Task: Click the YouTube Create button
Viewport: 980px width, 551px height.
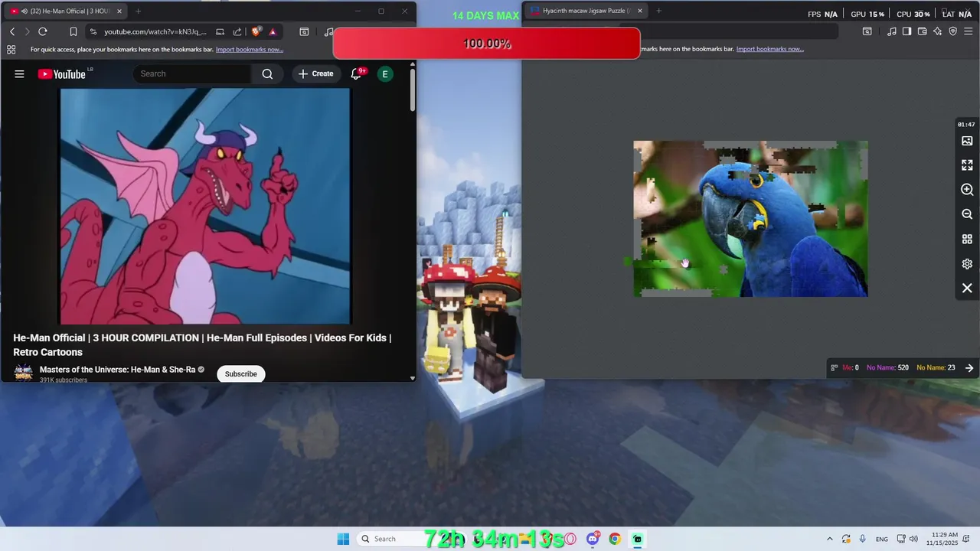Action: coord(315,73)
